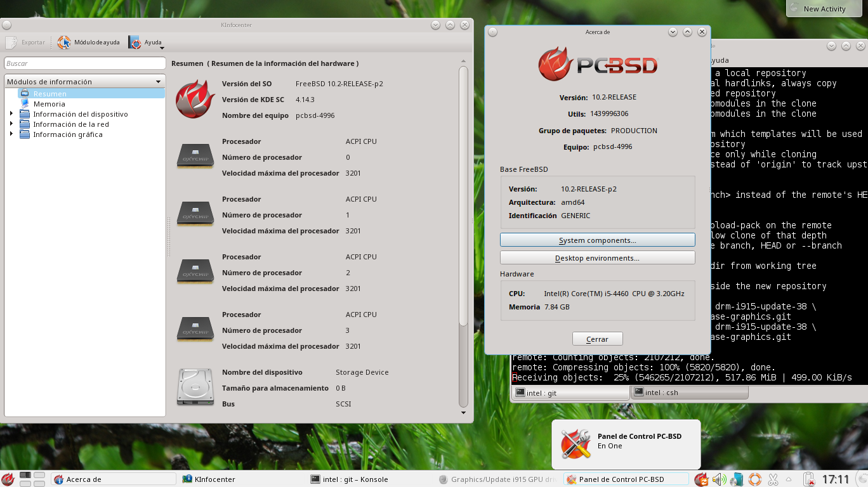Expand Información del dispositivo tree node

pyautogui.click(x=11, y=114)
